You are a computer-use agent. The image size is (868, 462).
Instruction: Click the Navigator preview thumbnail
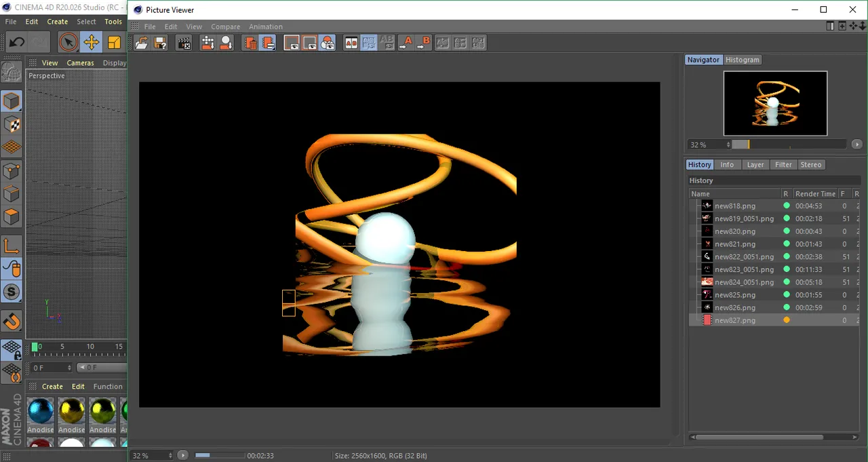click(x=775, y=103)
